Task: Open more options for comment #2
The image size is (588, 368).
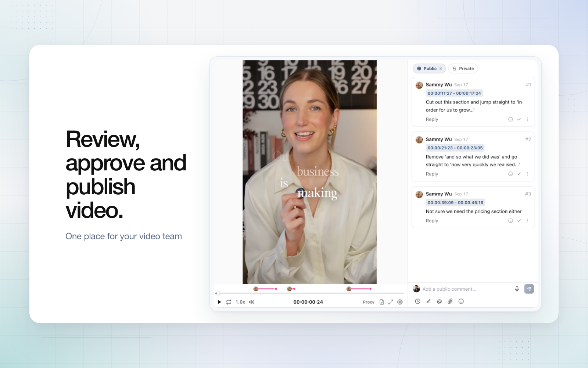Action: pos(527,174)
